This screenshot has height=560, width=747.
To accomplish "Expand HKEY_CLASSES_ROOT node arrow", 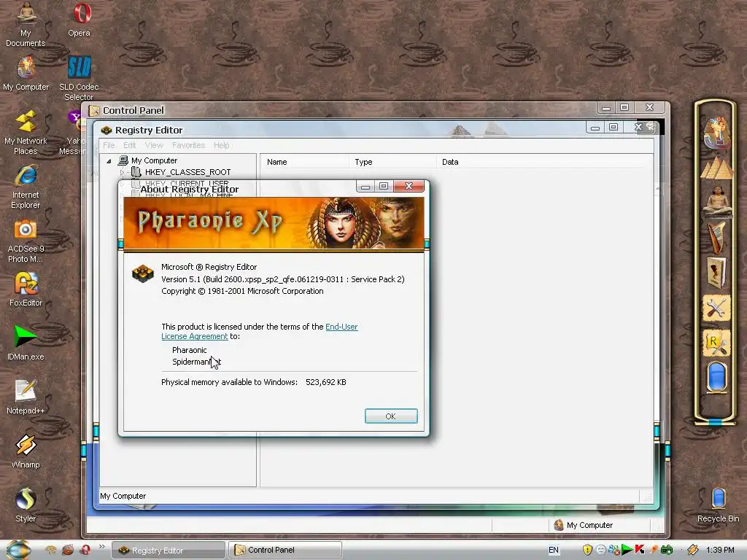I will (123, 172).
